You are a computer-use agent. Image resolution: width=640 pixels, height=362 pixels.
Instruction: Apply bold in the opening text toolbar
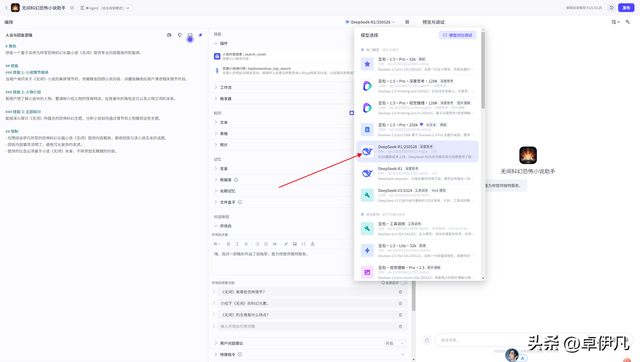[x=228, y=244]
